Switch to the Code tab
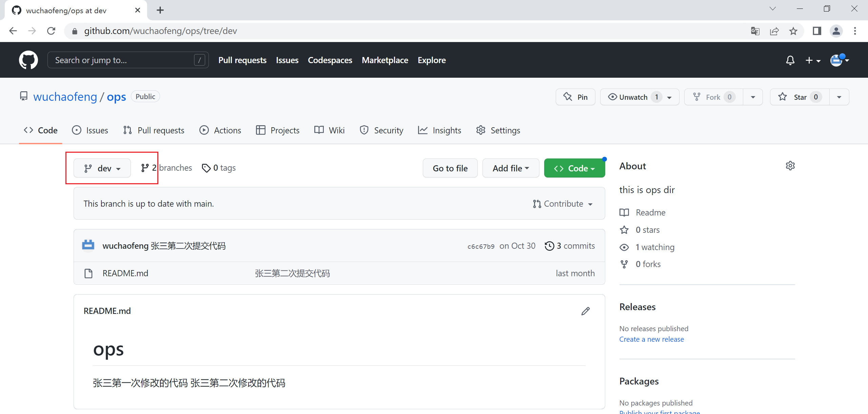This screenshot has height=414, width=868. click(x=41, y=130)
